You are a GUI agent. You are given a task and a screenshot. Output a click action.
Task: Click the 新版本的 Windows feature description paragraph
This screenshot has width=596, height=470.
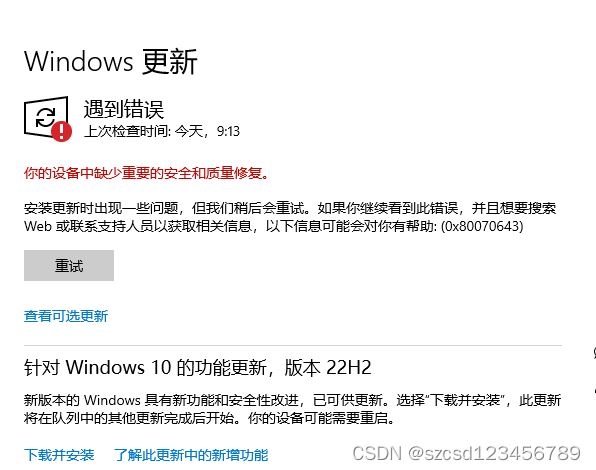292,409
